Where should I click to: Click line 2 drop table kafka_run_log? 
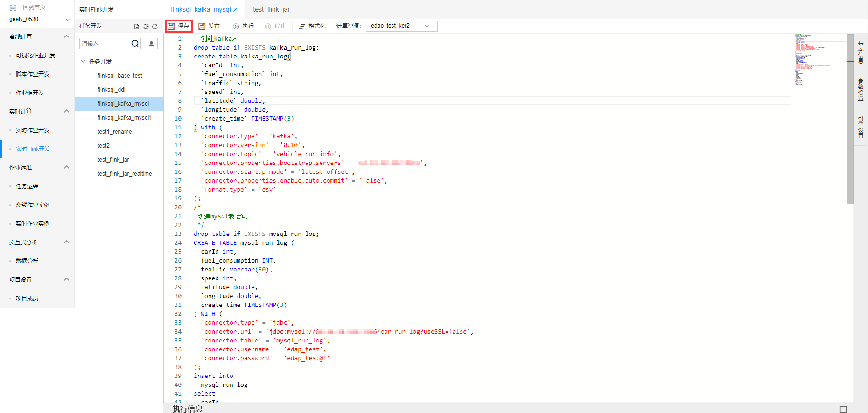[x=256, y=48]
